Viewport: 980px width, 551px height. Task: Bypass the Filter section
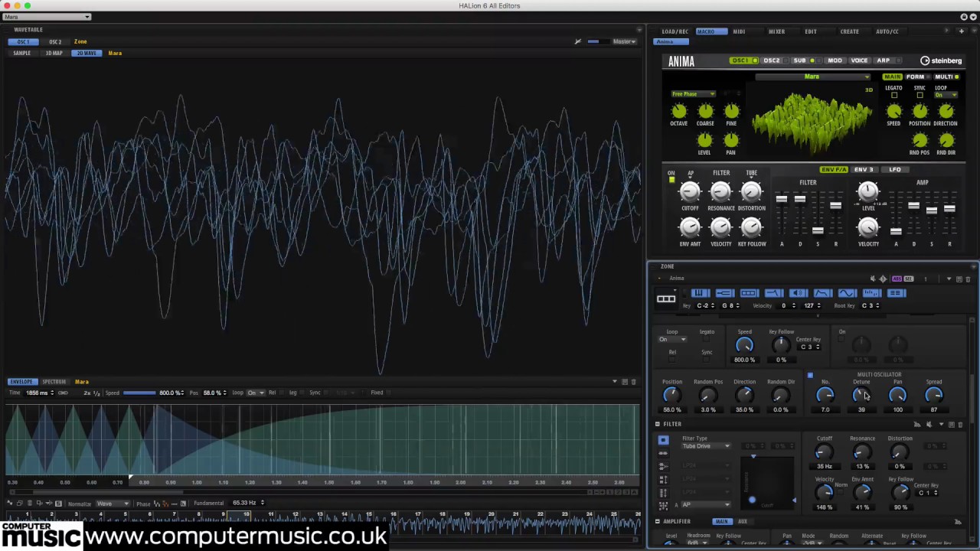(x=929, y=425)
